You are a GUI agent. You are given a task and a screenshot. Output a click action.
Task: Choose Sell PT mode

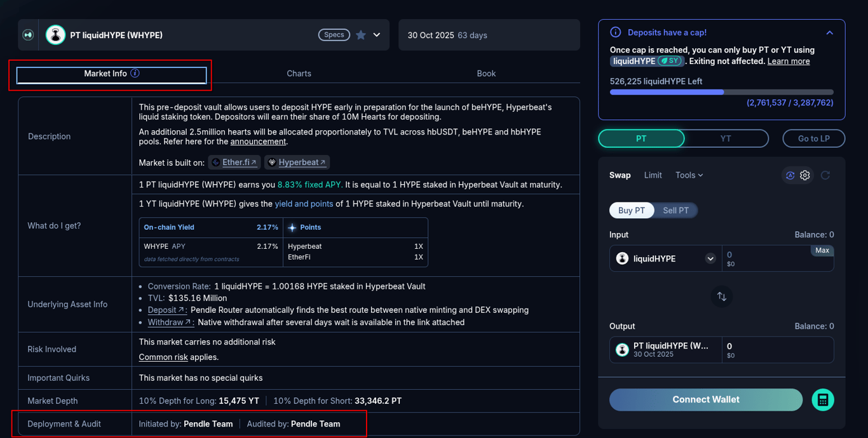click(675, 210)
